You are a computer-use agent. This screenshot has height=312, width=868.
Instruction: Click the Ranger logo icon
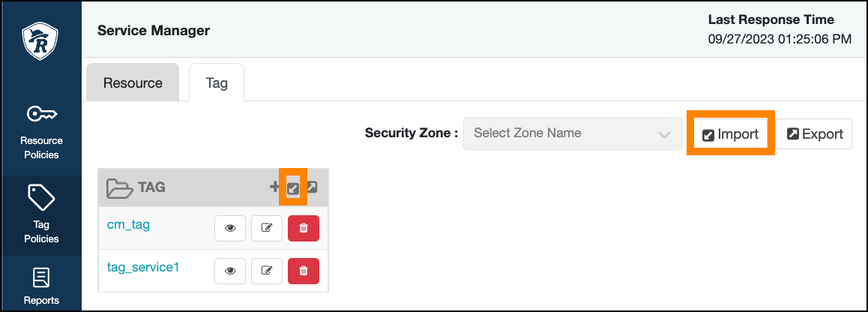(x=41, y=41)
